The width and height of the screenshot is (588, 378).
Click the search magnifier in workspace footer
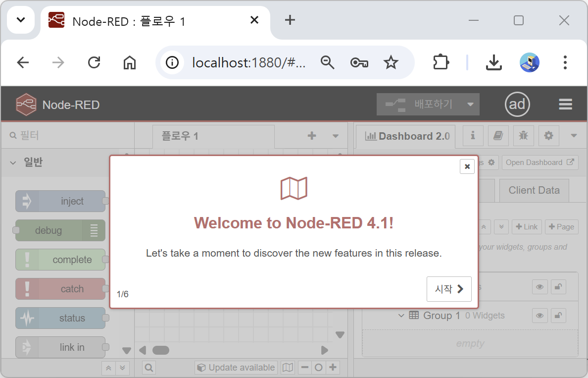tap(149, 368)
